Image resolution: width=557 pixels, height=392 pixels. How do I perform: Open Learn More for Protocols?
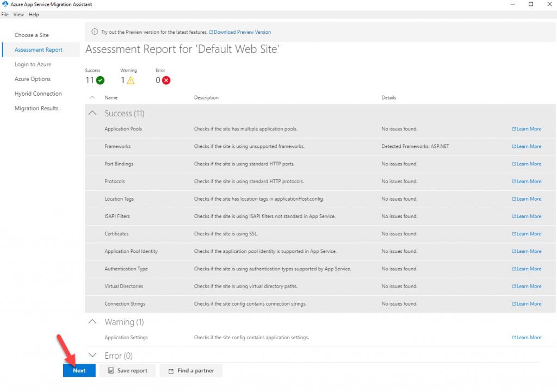(527, 181)
